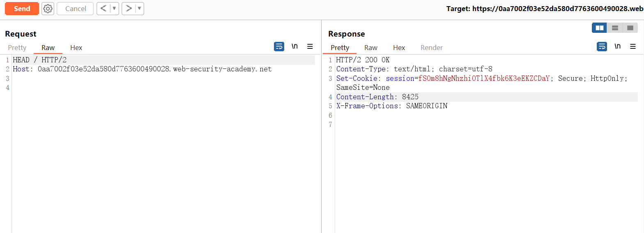Screen dimensions: 644x233
Task: Click the Cancel button
Action: 76,9
